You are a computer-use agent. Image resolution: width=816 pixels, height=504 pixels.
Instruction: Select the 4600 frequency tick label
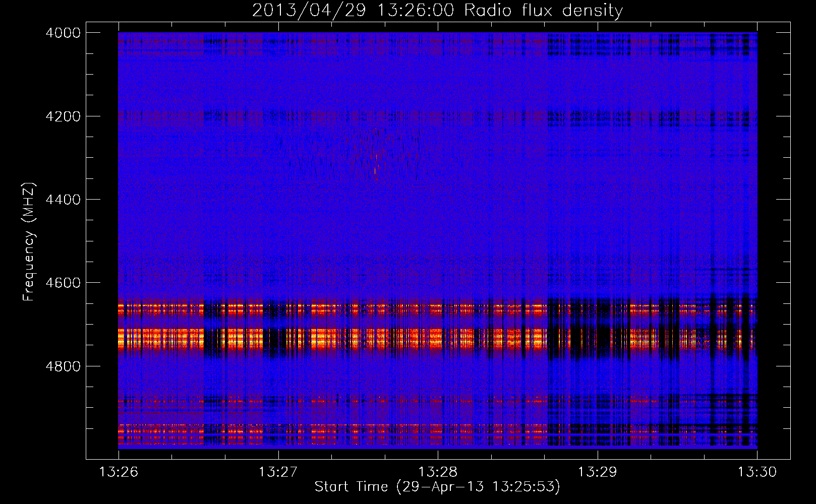coord(63,283)
